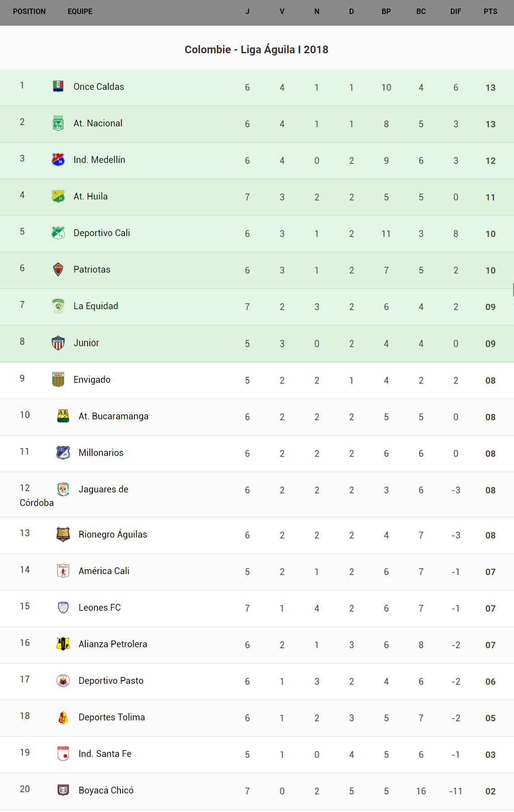
Task: Click the EQUIPE column header
Action: pyautogui.click(x=80, y=12)
